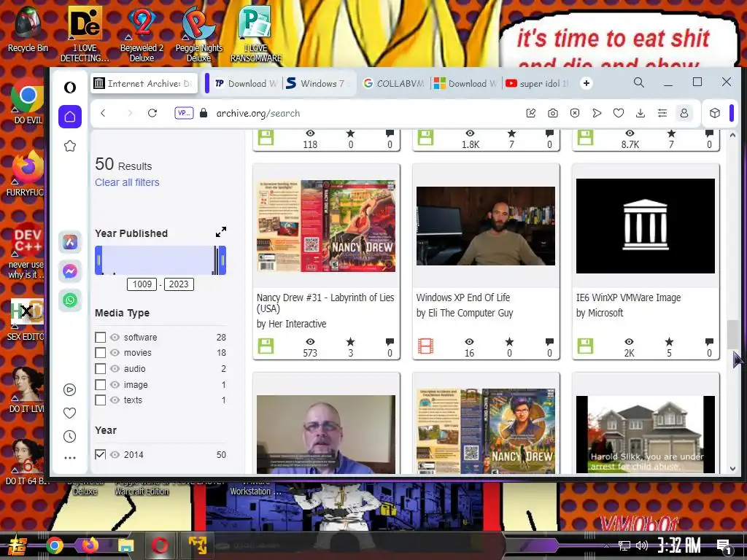Click the right year range slider handle
The height and width of the screenshot is (560, 747).
[222, 260]
